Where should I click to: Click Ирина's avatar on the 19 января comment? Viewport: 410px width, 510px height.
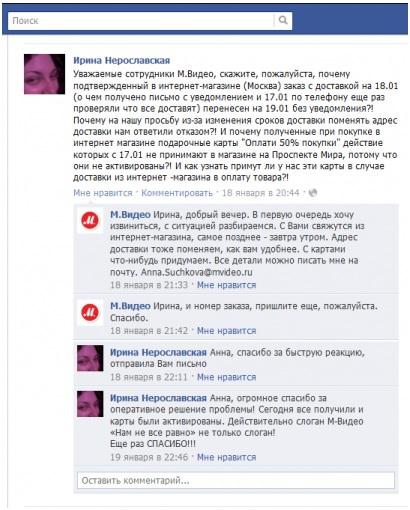tap(90, 404)
